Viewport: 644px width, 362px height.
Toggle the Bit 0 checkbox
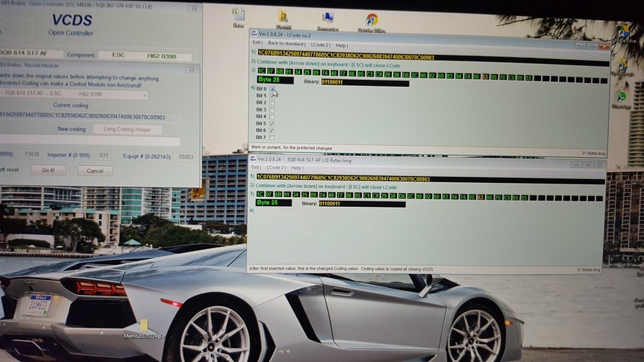tap(272, 88)
